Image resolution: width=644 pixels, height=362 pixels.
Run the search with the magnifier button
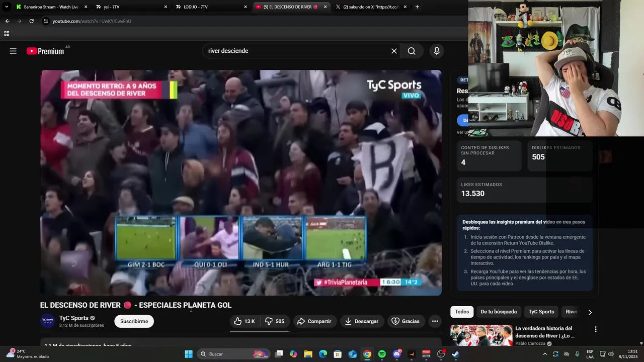tap(412, 51)
